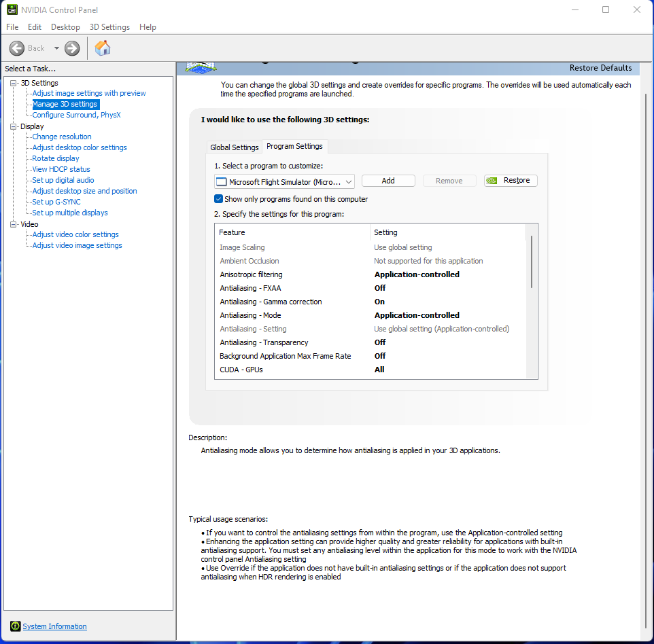
Task: Click the Back navigation arrow icon
Action: (18, 48)
